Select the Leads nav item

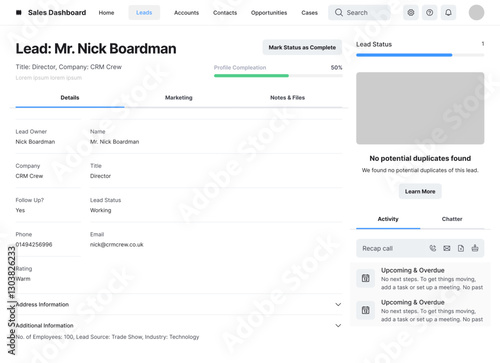pyautogui.click(x=144, y=13)
